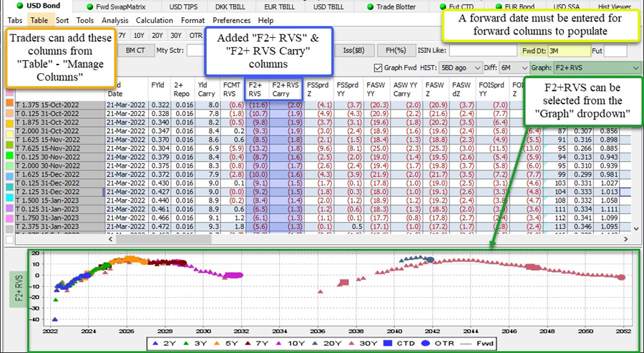
Task: Click the FCMT RVS column header
Action: tap(233, 90)
